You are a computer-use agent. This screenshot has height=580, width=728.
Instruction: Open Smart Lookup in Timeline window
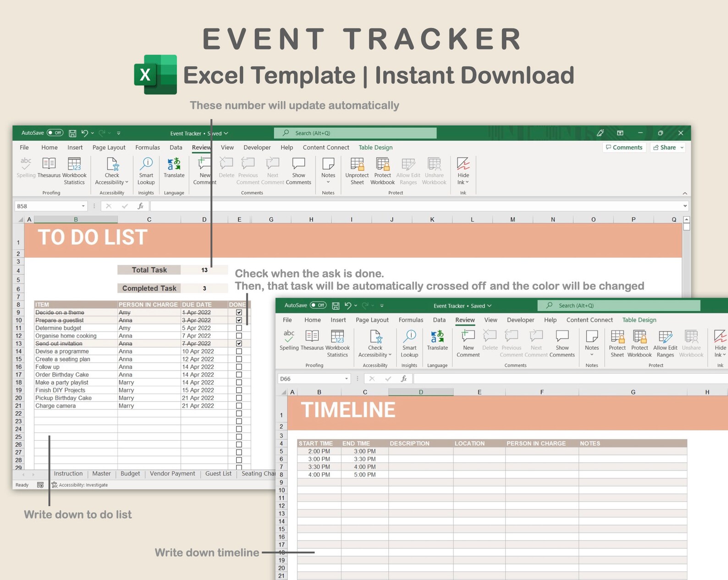(x=409, y=344)
